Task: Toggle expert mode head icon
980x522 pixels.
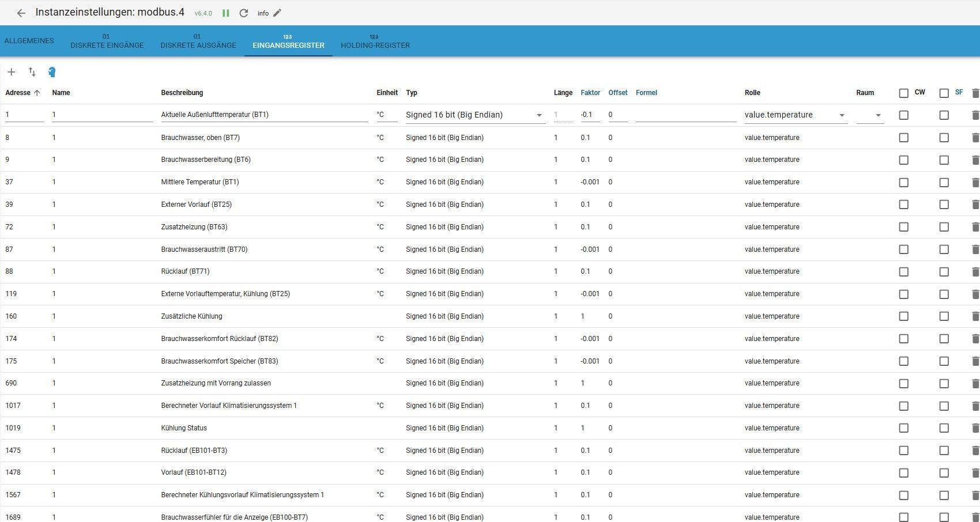Action: pos(52,72)
